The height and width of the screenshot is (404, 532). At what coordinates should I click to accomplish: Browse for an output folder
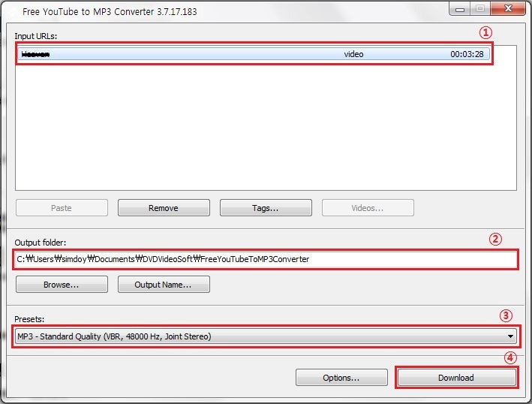62,285
